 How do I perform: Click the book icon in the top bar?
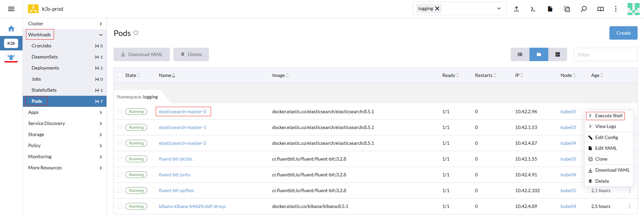pos(601,9)
